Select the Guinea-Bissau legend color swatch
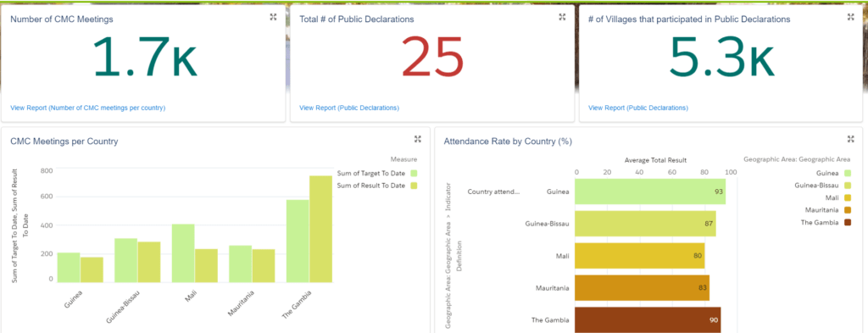 click(848, 186)
